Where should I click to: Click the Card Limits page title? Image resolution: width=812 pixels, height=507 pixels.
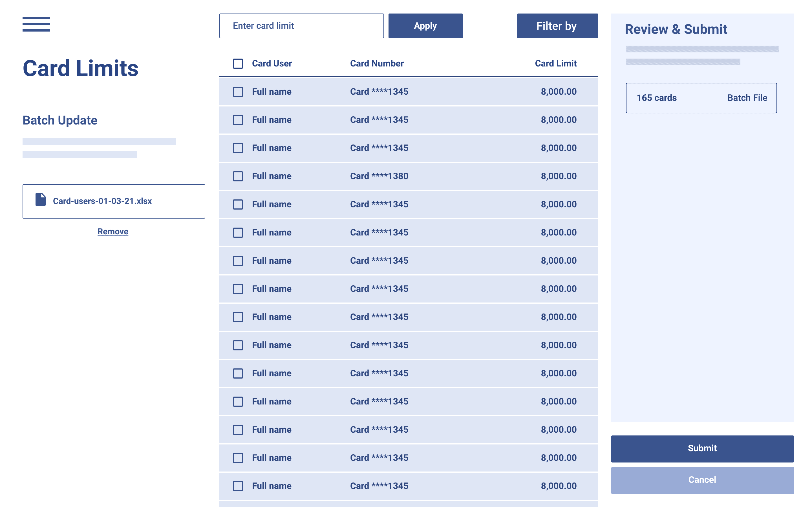80,69
